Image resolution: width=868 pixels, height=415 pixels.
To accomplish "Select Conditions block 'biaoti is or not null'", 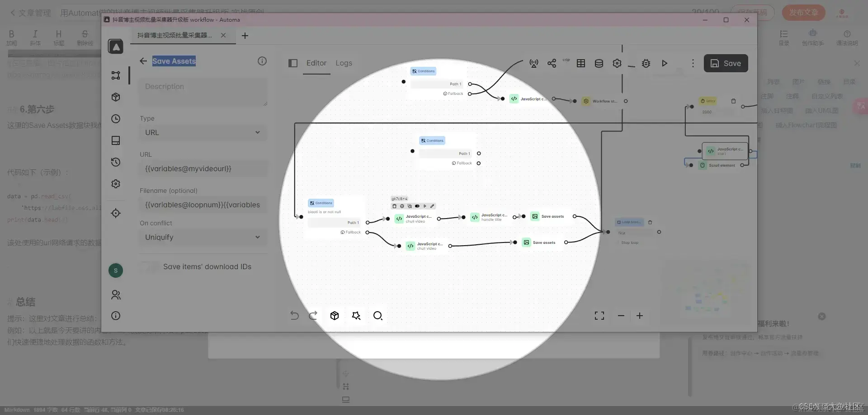I will 335,217.
